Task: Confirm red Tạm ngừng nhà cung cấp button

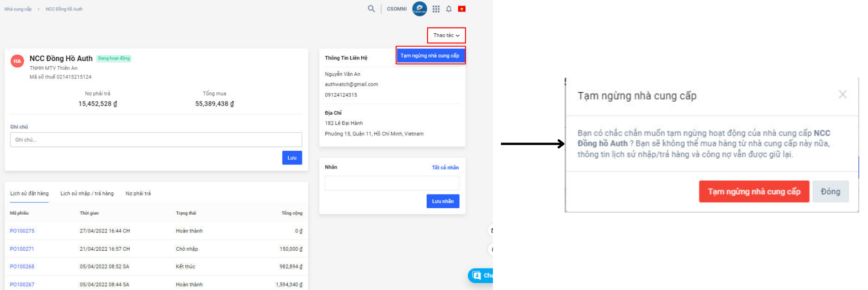Action: (754, 191)
